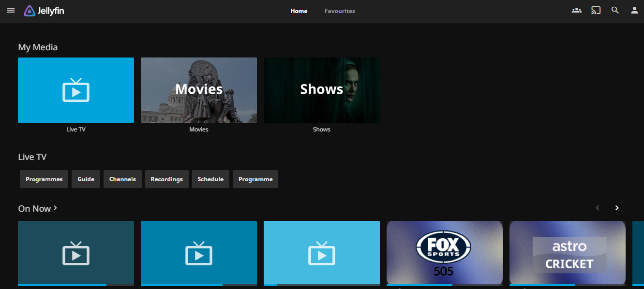Click On Now next arrow
Screen dimensions: 644x289
[617, 208]
